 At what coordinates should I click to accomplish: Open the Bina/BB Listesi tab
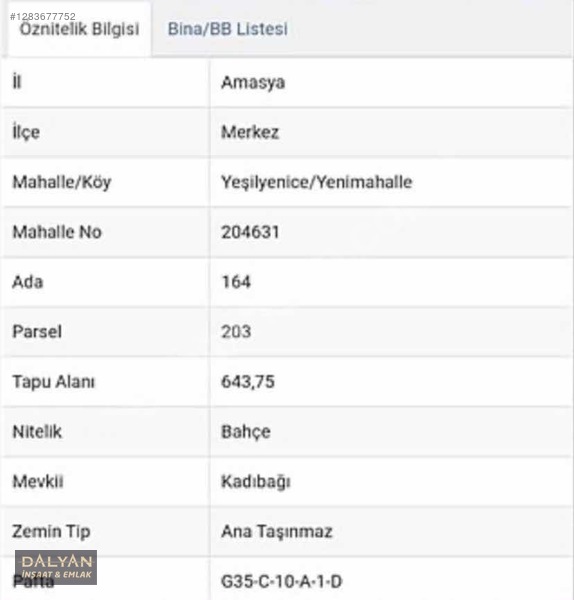tap(228, 29)
